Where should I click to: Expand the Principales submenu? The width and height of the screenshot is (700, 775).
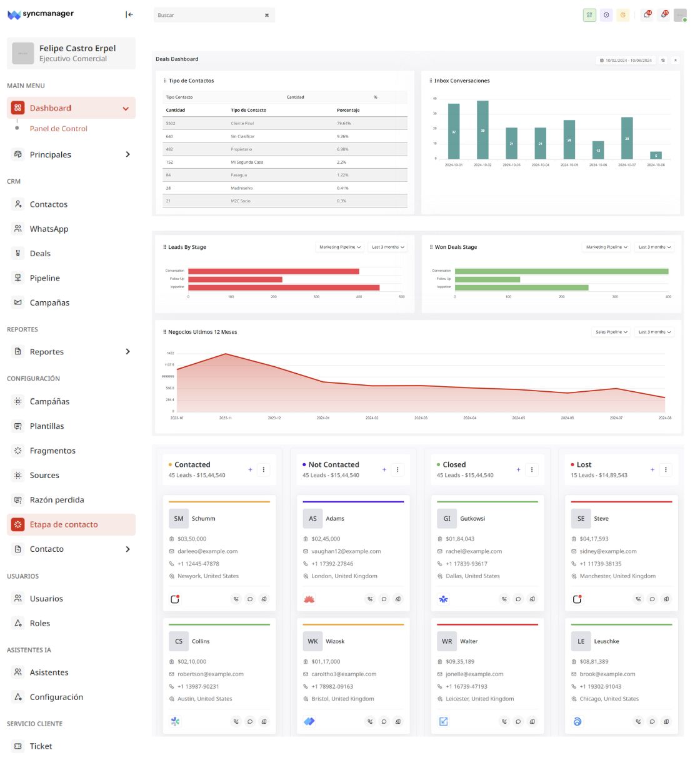pyautogui.click(x=127, y=154)
